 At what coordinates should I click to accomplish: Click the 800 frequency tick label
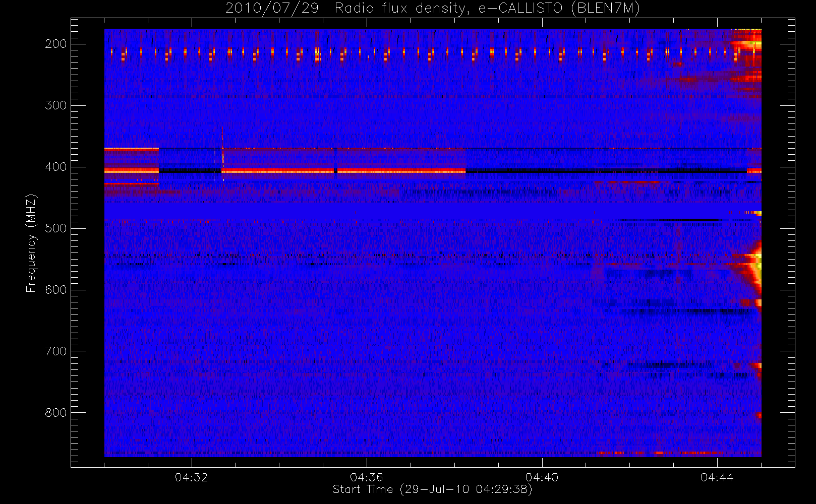(x=55, y=413)
